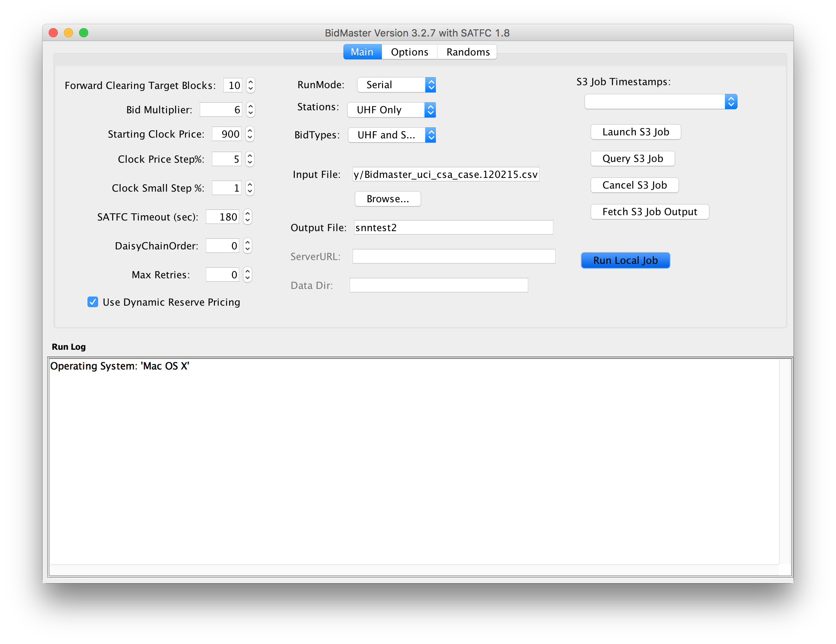Uncheck Use Dynamic Reserve Pricing
836x644 pixels.
click(93, 302)
